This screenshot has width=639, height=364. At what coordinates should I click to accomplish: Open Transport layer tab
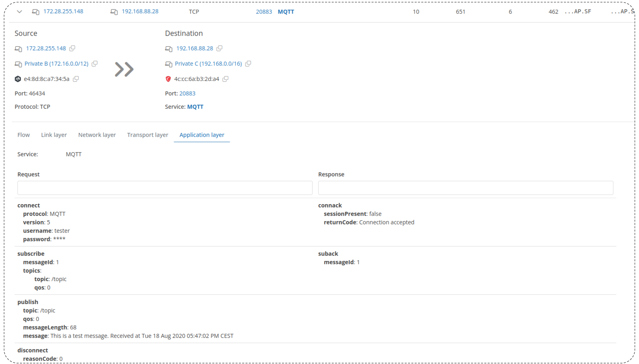point(147,135)
